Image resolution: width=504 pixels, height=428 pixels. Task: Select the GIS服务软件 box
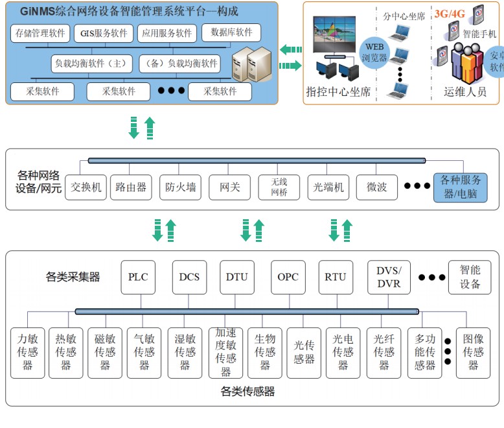tap(104, 33)
